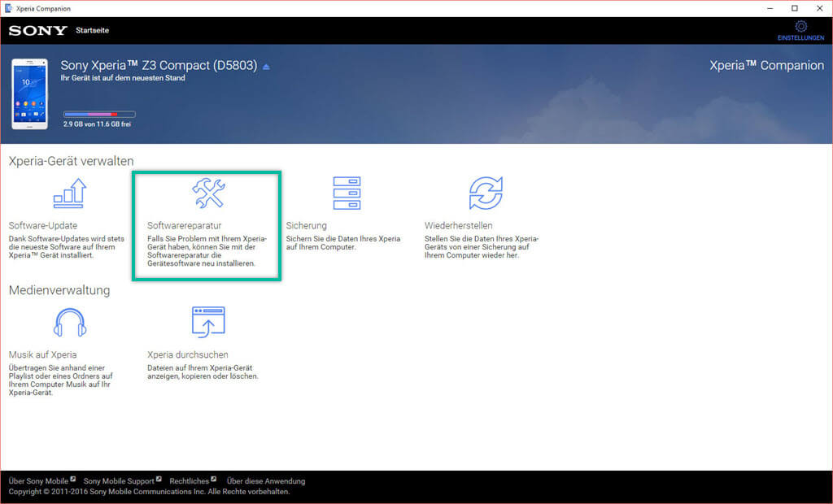
Task: Open the Sicherung server stack icon
Action: (347, 193)
